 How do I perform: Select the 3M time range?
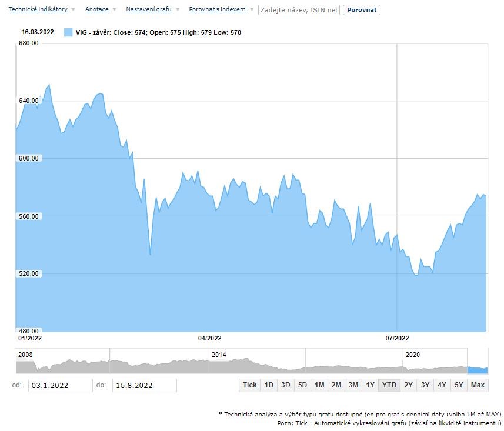click(353, 385)
